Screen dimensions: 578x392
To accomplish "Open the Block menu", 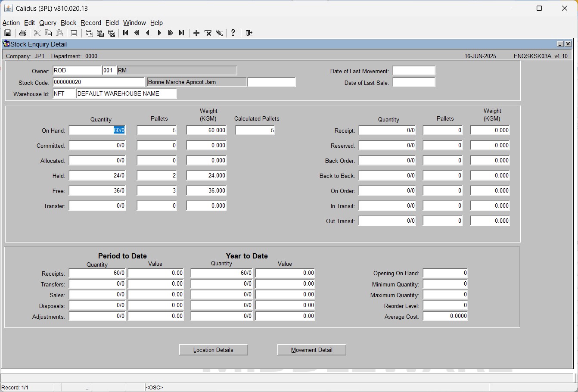I will pyautogui.click(x=68, y=23).
